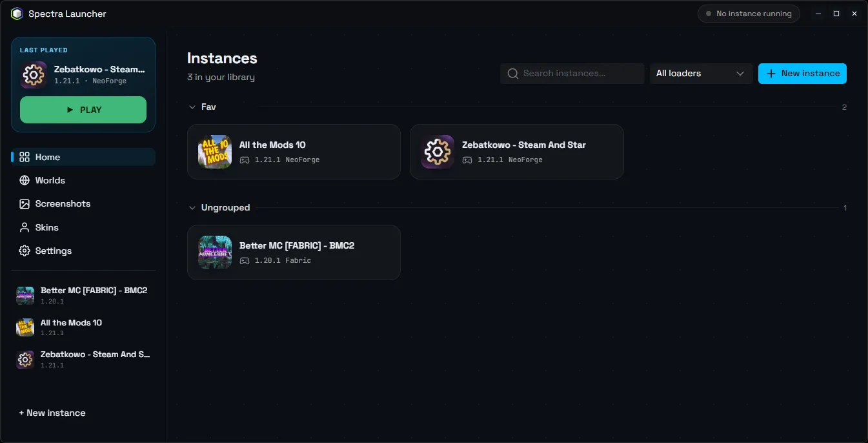
Task: Close the Spectra Launcher window
Action: (854, 14)
